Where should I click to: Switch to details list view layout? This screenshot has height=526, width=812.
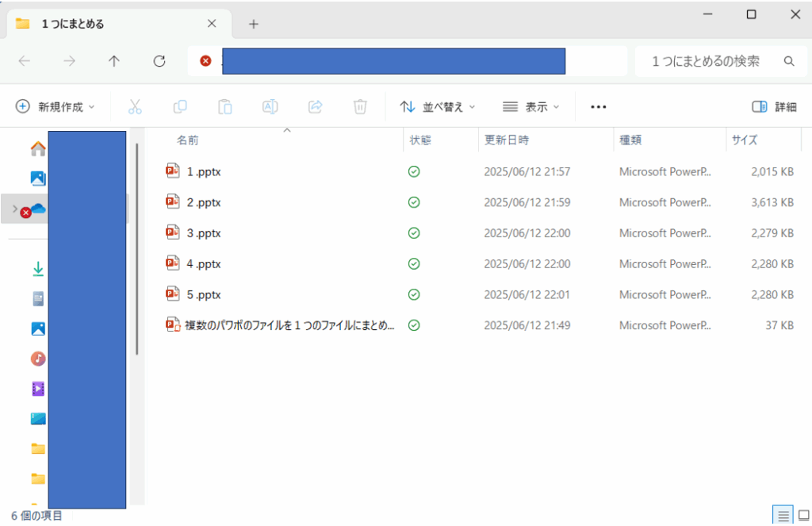pos(783,516)
